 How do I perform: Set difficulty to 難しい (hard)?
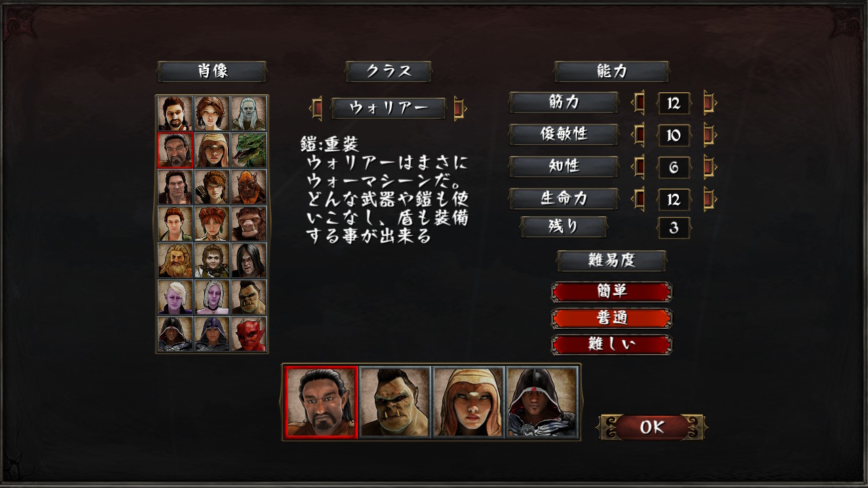tap(612, 344)
